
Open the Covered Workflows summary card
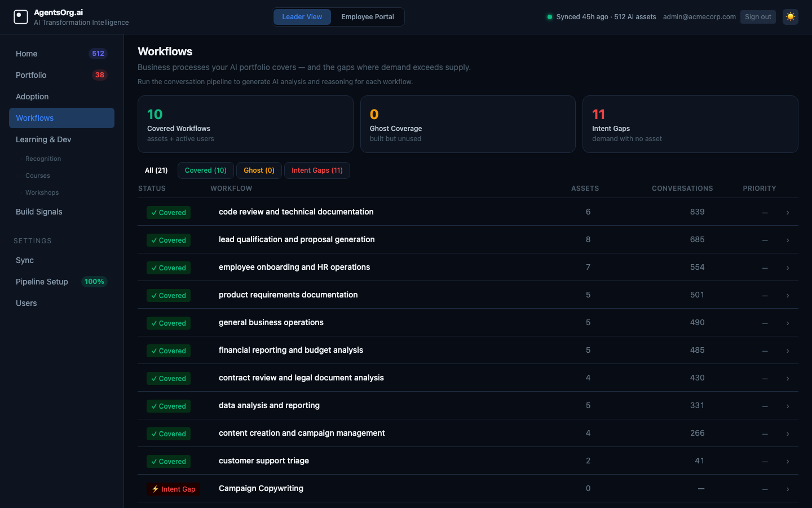tap(245, 124)
